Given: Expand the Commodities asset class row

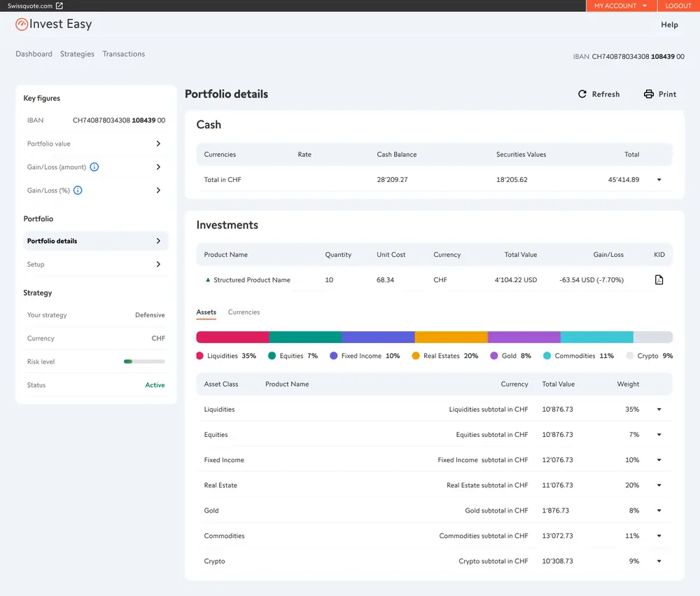Looking at the screenshot, I should 659,536.
